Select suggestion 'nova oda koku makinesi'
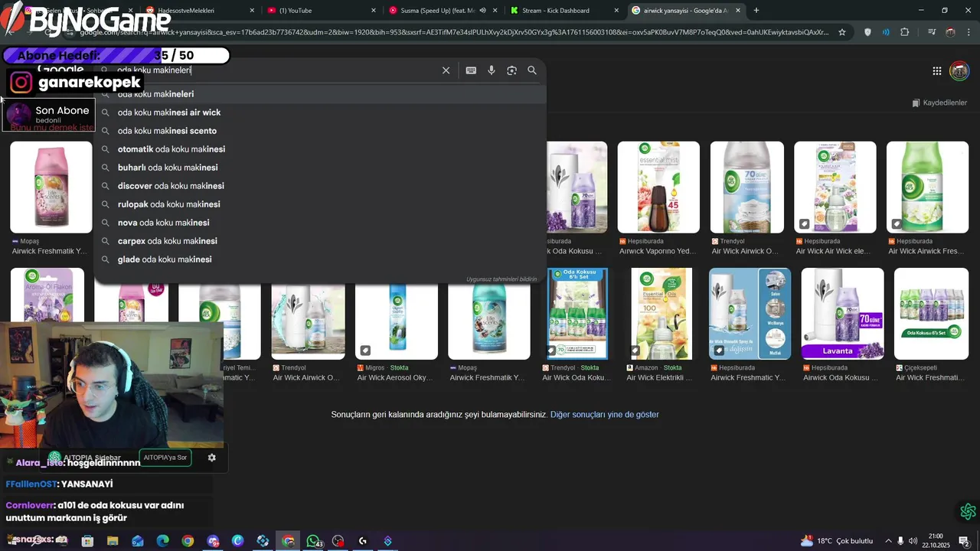Viewport: 980px width, 551px height. pyautogui.click(x=320, y=223)
